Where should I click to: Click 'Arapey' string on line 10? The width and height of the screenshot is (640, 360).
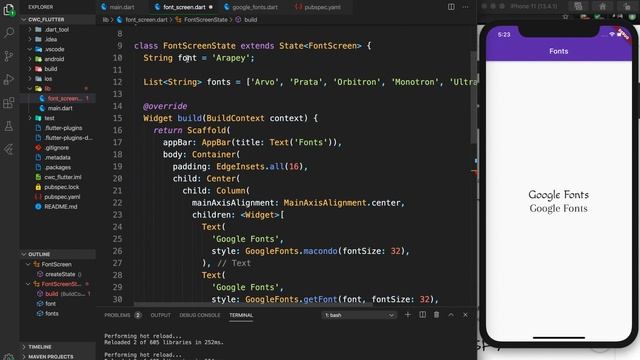pos(230,58)
